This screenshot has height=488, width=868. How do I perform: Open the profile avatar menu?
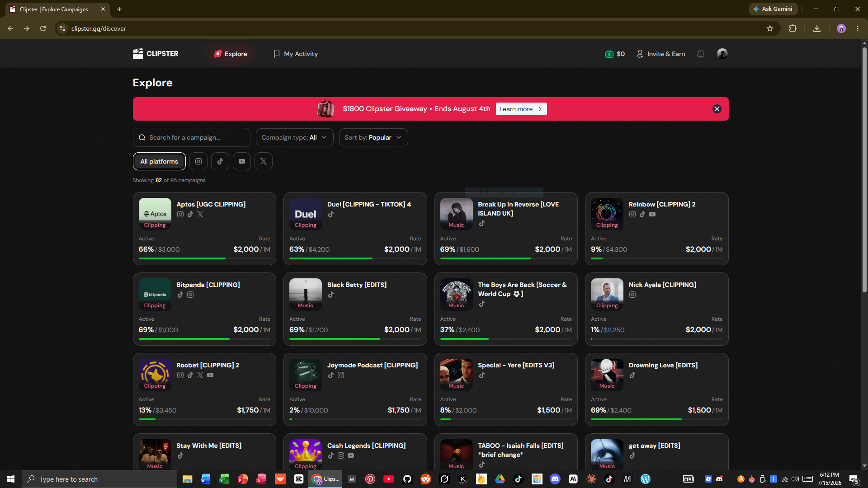click(x=722, y=54)
